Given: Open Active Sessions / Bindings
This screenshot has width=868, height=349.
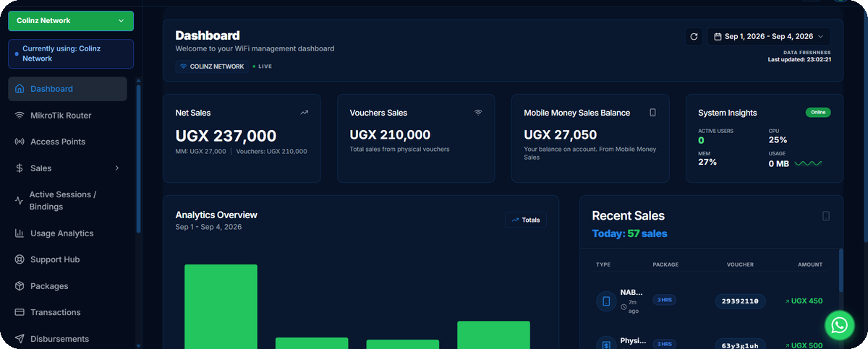Looking at the screenshot, I should [67, 201].
